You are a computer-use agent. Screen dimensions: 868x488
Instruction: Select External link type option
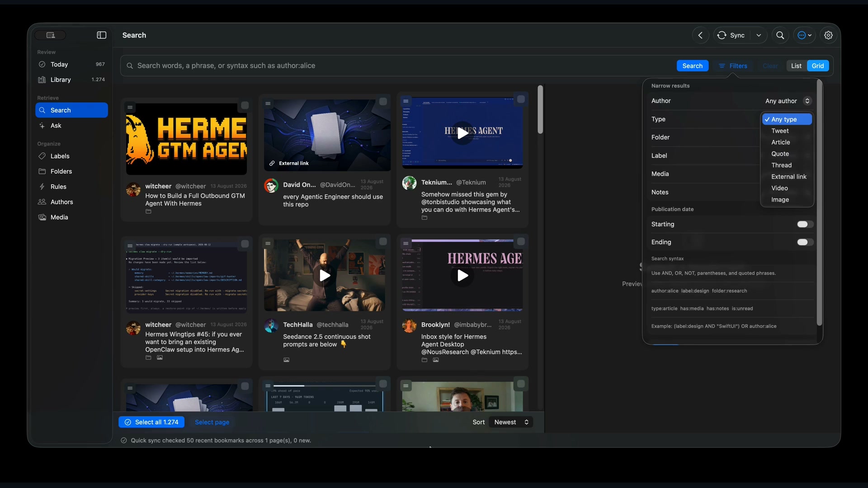[787, 177]
